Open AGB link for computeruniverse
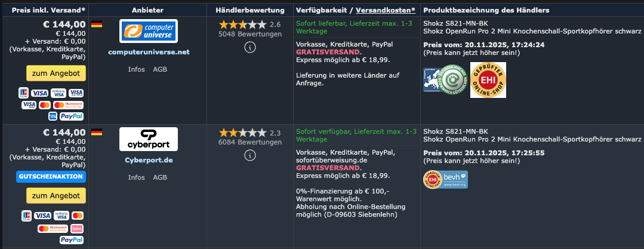 point(160,69)
